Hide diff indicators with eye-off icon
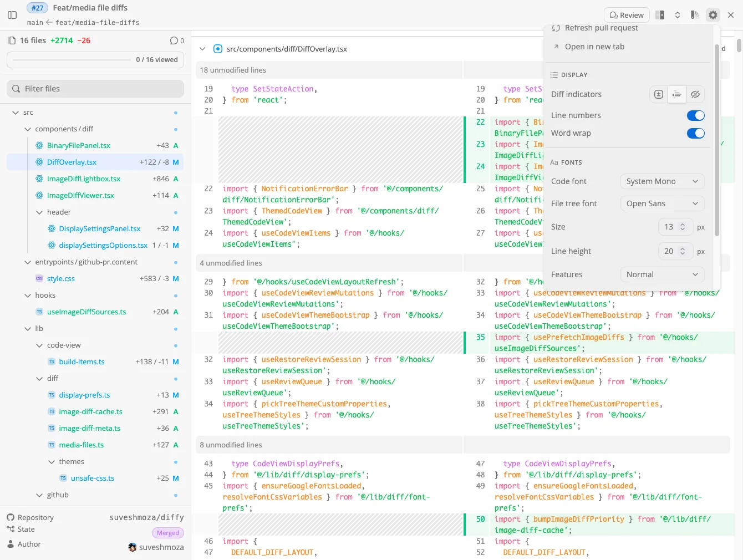743x560 pixels. tap(695, 94)
